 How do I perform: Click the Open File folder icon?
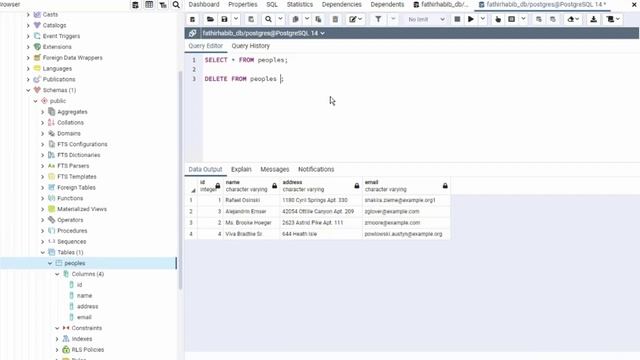[x=210, y=19]
